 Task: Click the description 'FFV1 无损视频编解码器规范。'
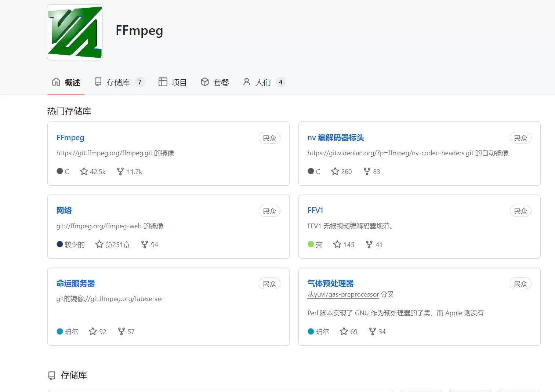coord(351,226)
